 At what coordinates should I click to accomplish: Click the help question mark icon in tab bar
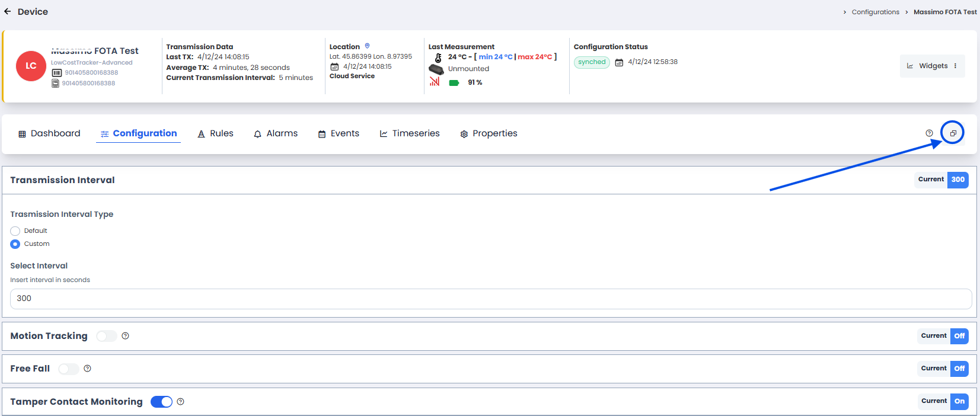tap(929, 133)
